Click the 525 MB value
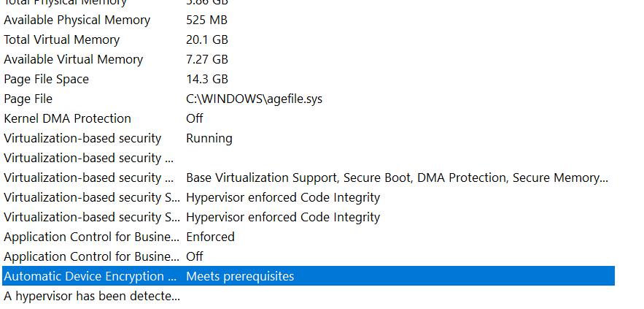644x309 pixels. 207,20
